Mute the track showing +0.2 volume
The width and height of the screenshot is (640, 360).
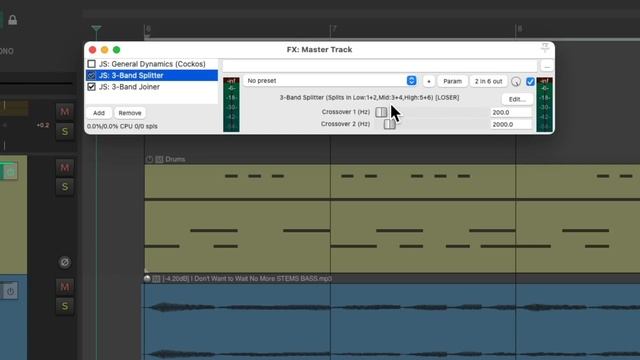click(64, 111)
